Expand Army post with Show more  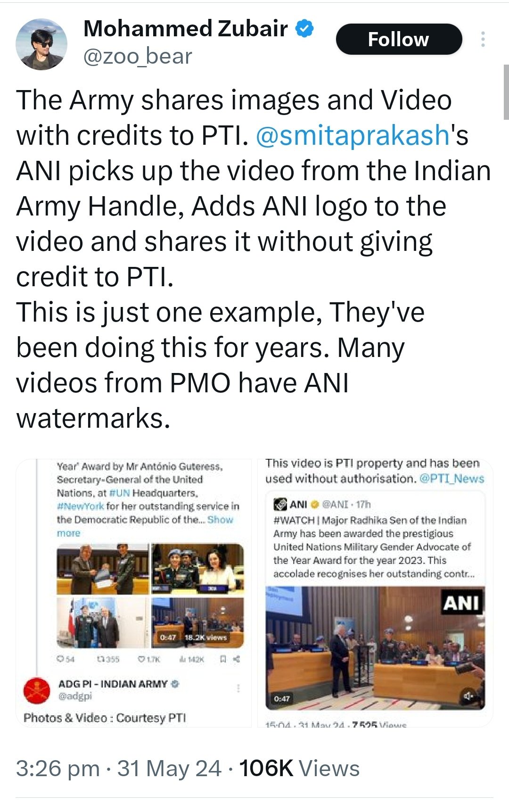[x=145, y=526]
